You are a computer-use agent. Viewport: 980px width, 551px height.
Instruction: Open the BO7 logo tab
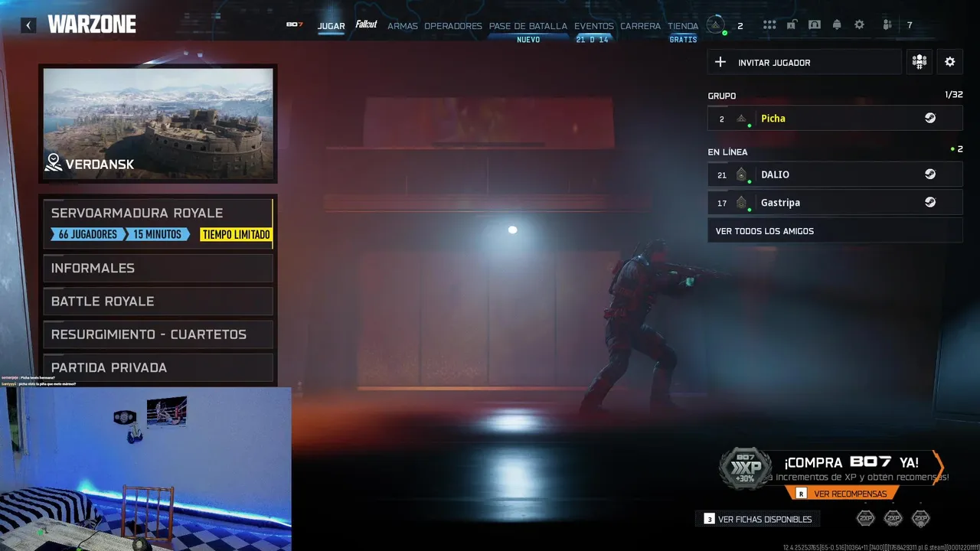click(295, 24)
